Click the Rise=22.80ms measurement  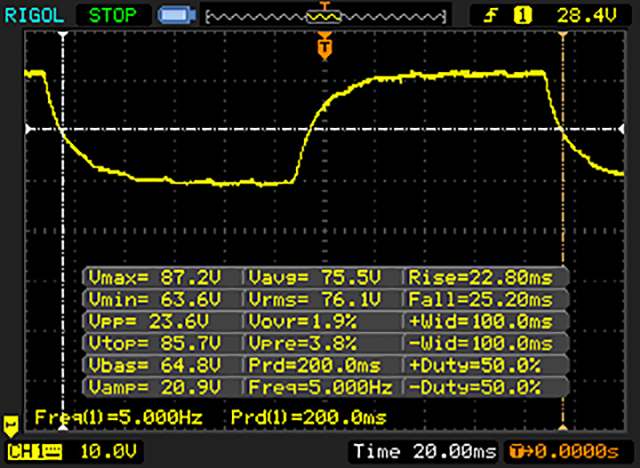(480, 277)
